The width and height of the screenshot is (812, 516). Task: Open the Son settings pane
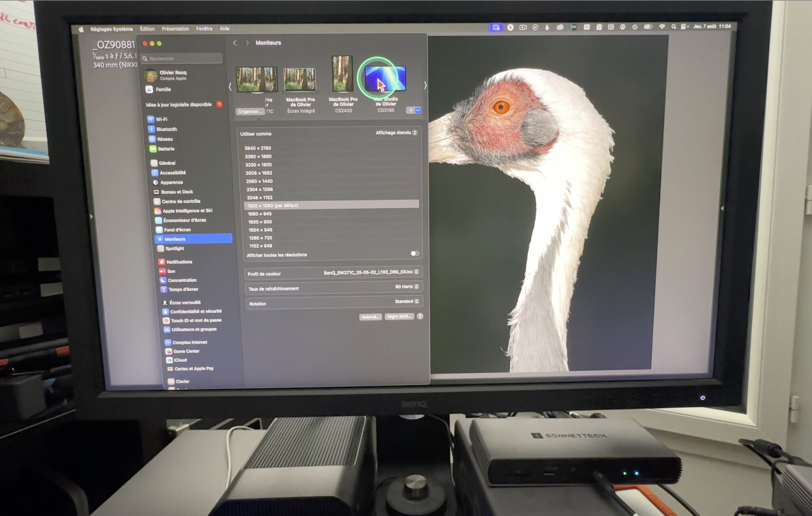click(167, 271)
